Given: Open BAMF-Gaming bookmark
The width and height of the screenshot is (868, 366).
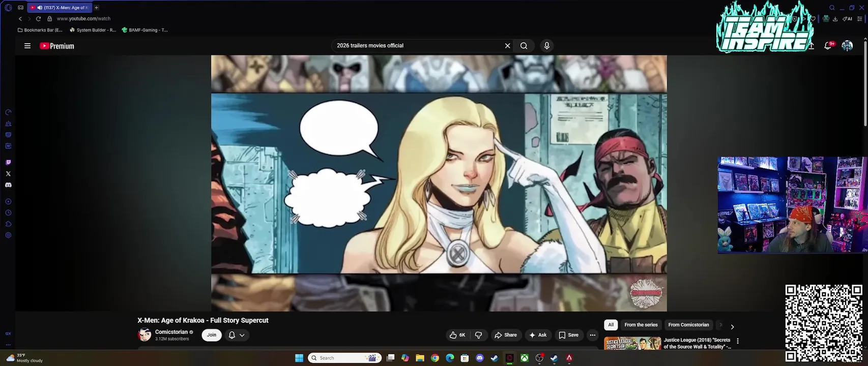Looking at the screenshot, I should click(x=144, y=30).
